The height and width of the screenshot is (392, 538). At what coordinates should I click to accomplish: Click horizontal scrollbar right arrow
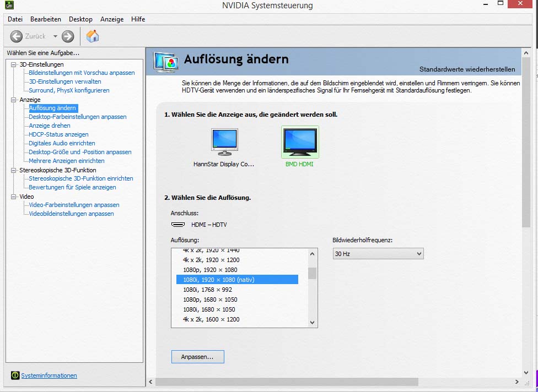(x=517, y=382)
